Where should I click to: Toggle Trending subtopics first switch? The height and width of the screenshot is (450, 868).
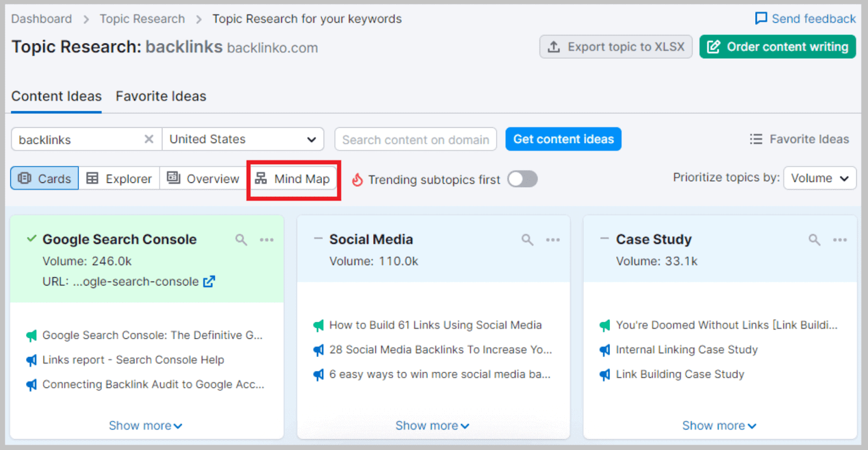[x=522, y=179]
